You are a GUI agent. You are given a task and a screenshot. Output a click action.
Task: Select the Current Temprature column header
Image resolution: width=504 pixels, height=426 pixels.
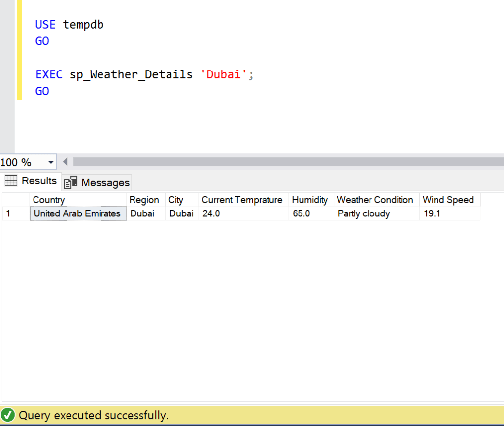242,200
